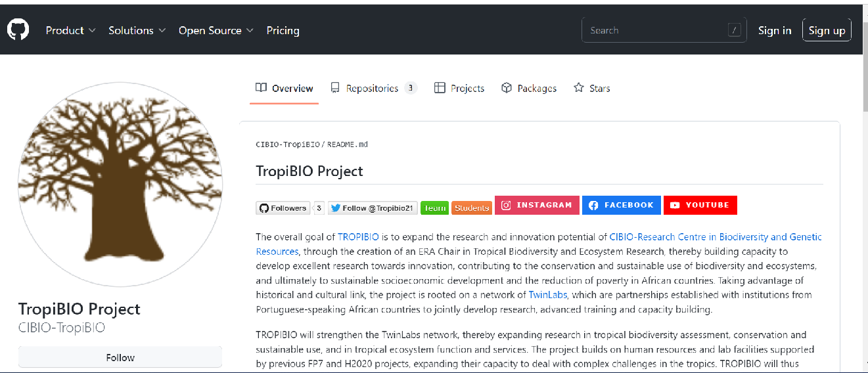The image size is (868, 373).
Task: Open the TROPIBIO hyperlink in description
Action: 359,237
